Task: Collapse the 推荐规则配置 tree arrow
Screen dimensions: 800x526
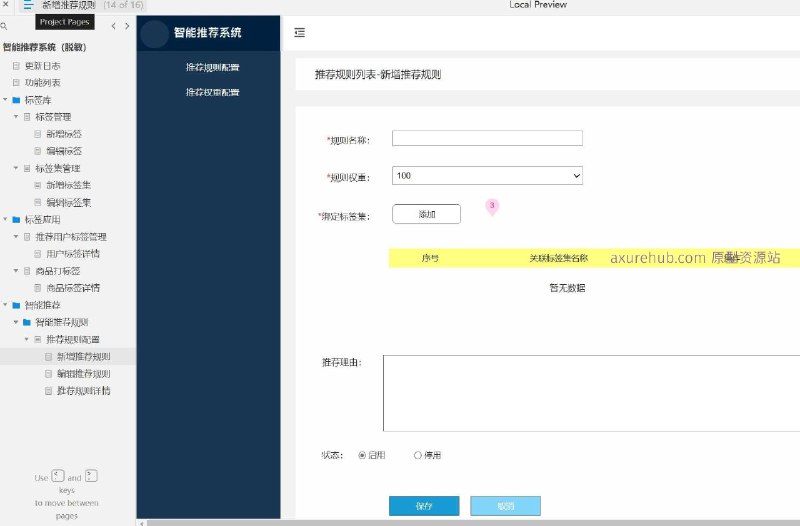Action: pyautogui.click(x=27, y=339)
